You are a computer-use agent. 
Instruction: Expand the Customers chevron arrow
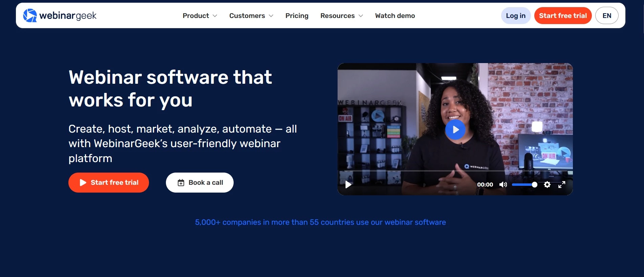pyautogui.click(x=271, y=16)
